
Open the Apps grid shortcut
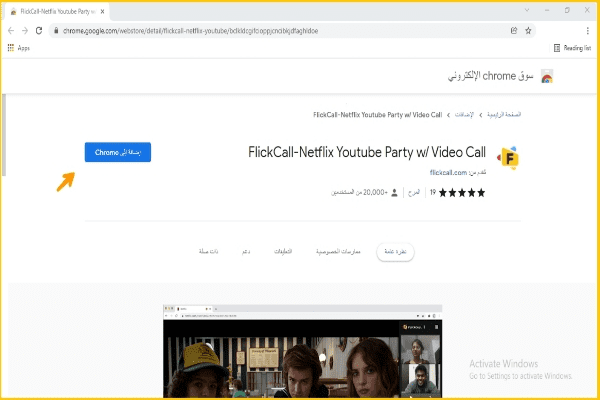(18, 48)
